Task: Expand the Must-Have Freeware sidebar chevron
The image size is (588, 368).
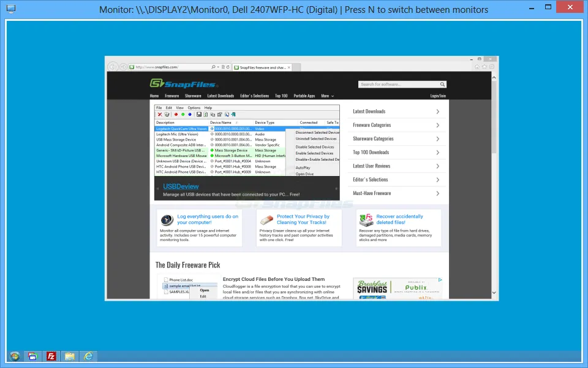Action: click(x=437, y=193)
